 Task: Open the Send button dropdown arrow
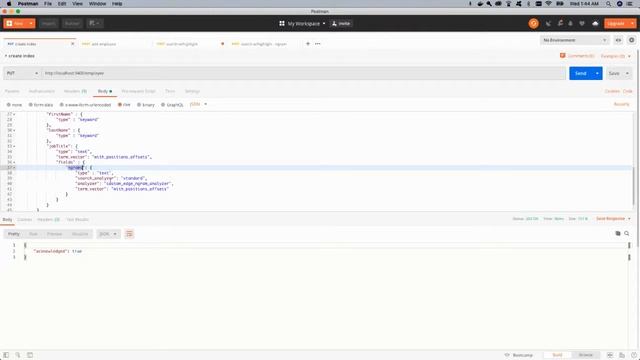pyautogui.click(x=597, y=73)
